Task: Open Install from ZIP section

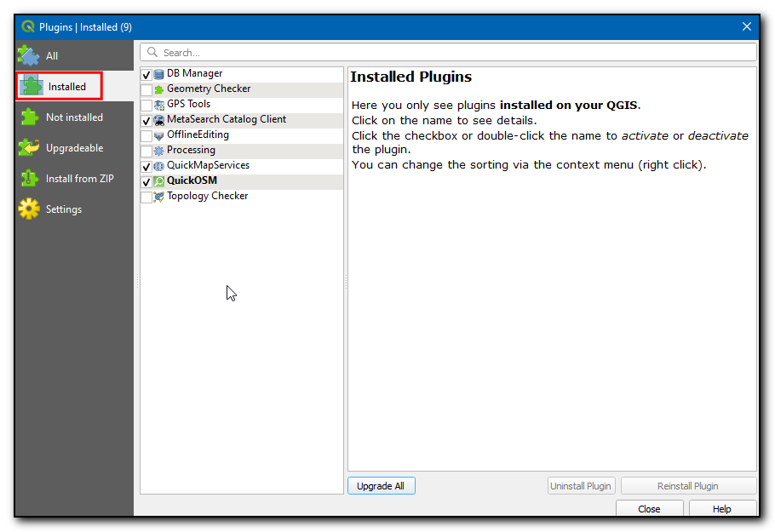Action: coord(78,179)
